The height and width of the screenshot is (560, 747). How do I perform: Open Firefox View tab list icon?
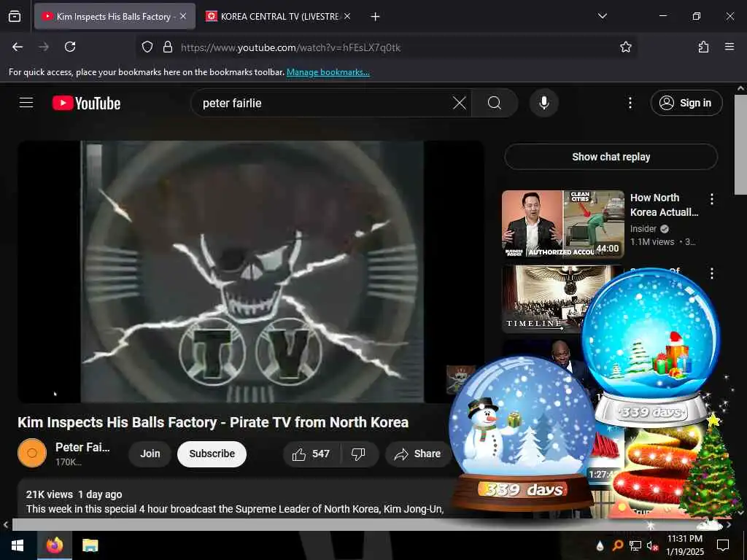[x=15, y=17]
